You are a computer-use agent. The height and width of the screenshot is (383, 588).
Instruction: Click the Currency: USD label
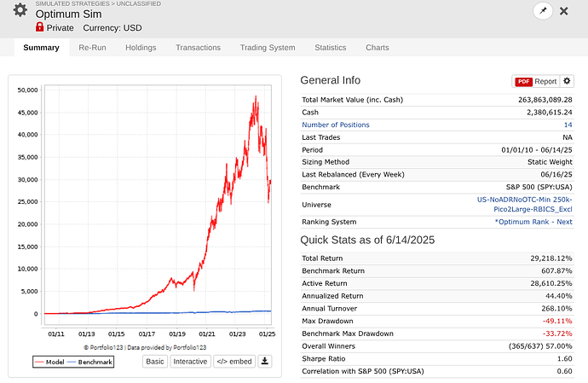tap(112, 28)
